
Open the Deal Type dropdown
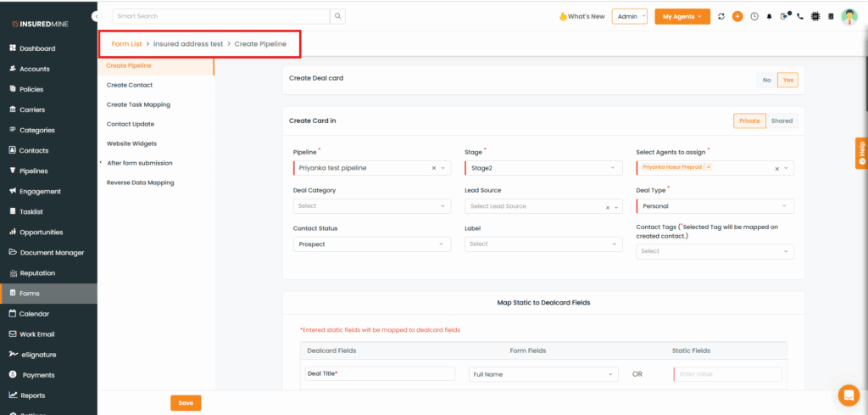point(715,206)
